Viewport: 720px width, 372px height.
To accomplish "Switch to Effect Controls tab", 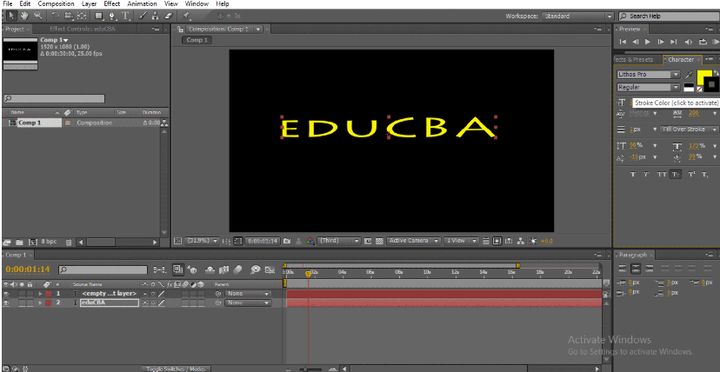I will tap(82, 29).
